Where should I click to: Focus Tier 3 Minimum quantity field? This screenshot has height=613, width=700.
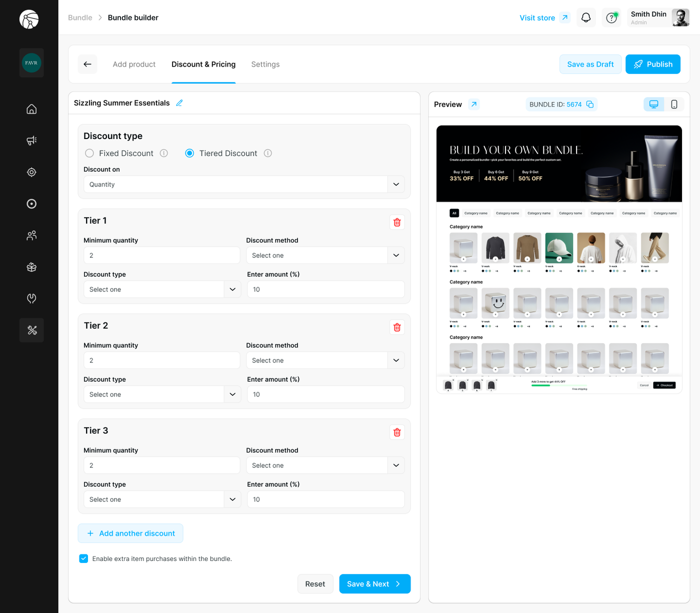click(162, 465)
